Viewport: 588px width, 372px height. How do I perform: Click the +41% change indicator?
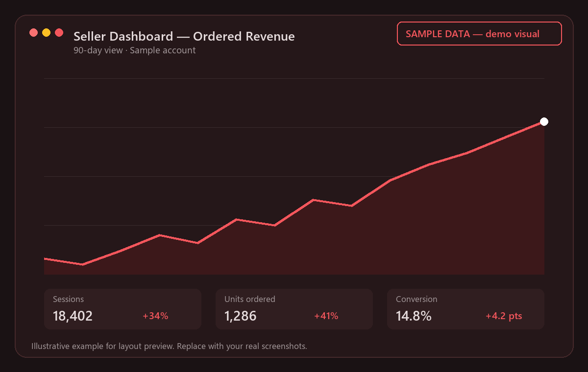click(326, 316)
